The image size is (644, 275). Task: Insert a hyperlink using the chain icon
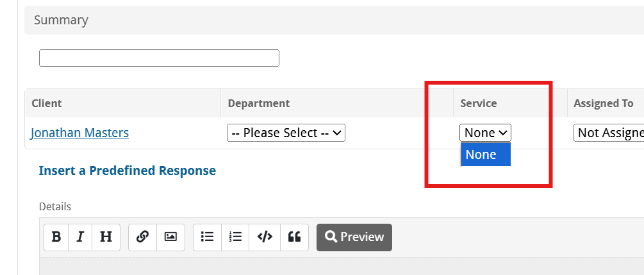[142, 237]
